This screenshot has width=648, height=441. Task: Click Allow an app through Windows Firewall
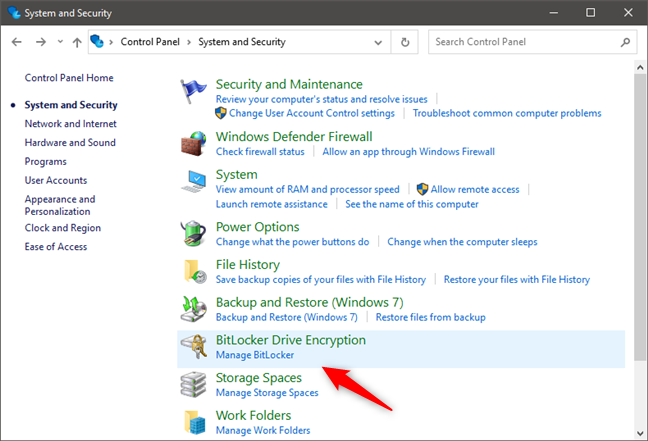pyautogui.click(x=409, y=152)
